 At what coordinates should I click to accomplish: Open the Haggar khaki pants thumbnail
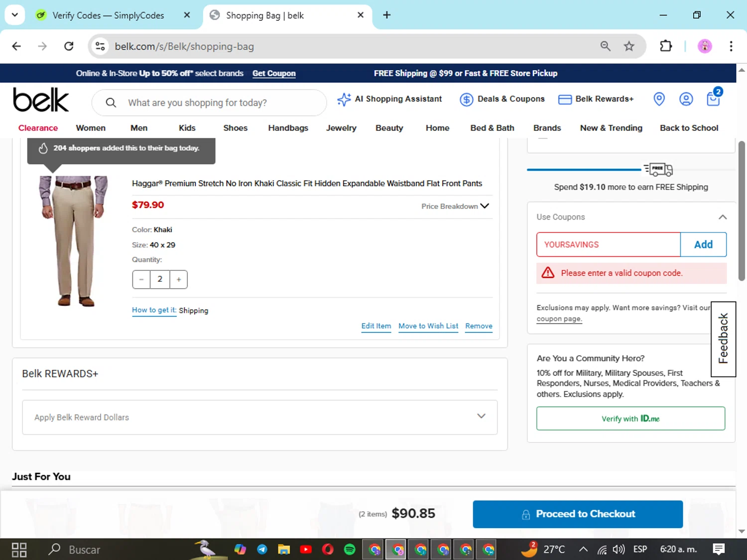point(74,241)
